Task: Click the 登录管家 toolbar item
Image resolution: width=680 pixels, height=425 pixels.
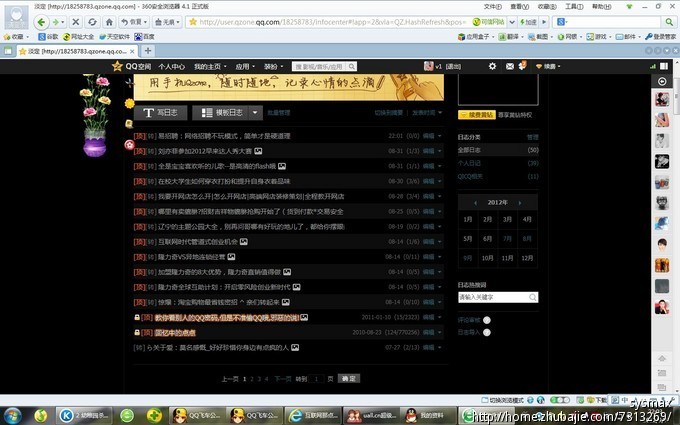Action: coord(660,37)
